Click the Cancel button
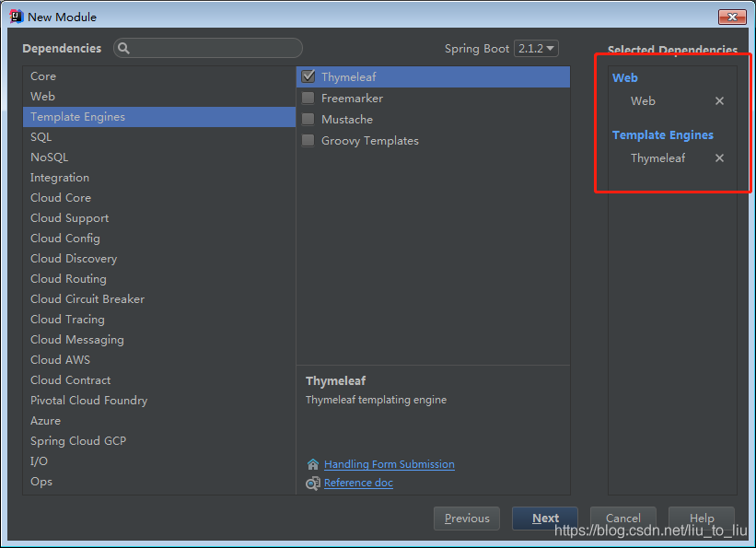The image size is (756, 548). [x=622, y=519]
